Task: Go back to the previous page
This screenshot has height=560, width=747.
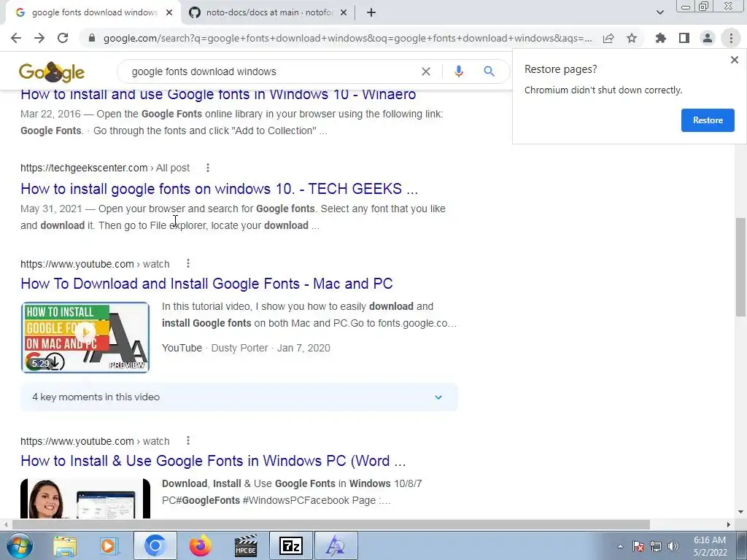Action: coord(16,38)
